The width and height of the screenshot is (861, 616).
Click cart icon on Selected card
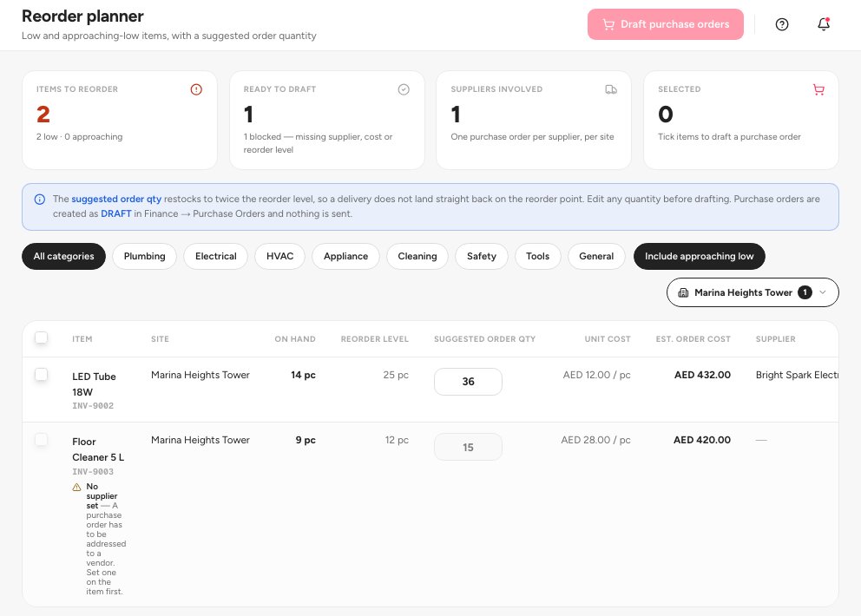tap(818, 89)
